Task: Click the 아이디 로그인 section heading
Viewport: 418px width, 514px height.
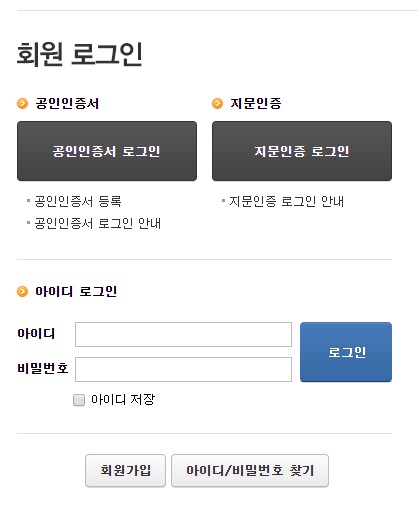Action: pyautogui.click(x=76, y=291)
